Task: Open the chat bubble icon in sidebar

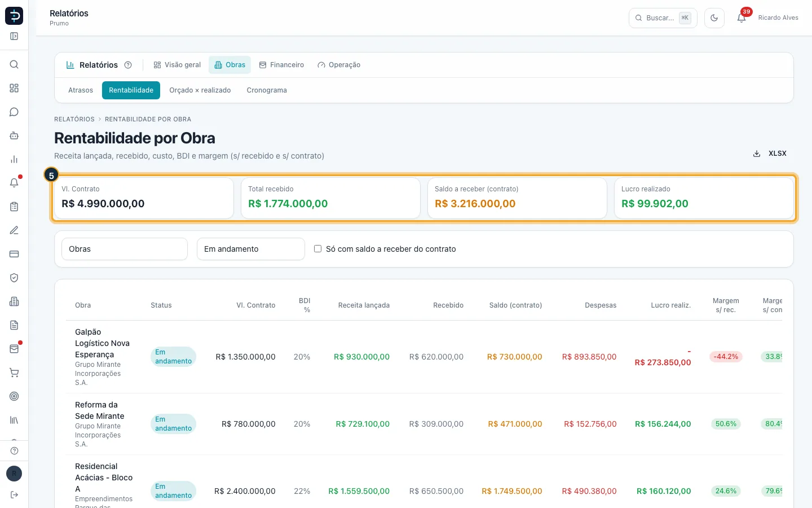Action: pos(14,112)
